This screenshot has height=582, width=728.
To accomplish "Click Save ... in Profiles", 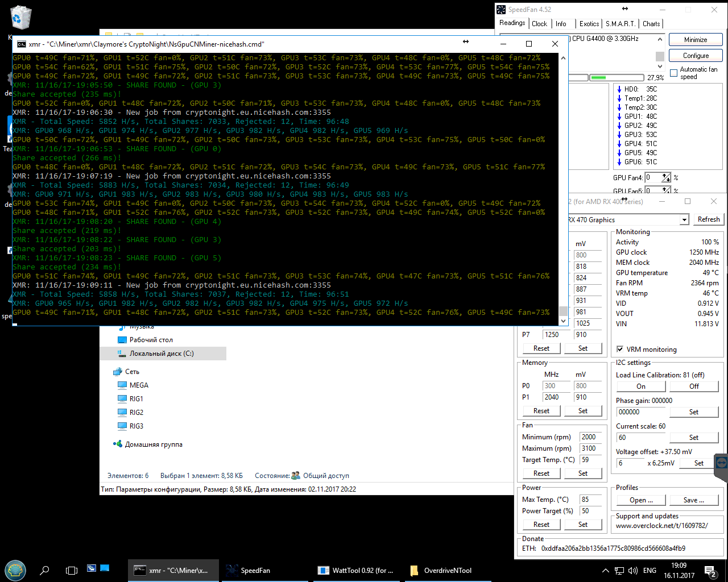I will pos(694,500).
